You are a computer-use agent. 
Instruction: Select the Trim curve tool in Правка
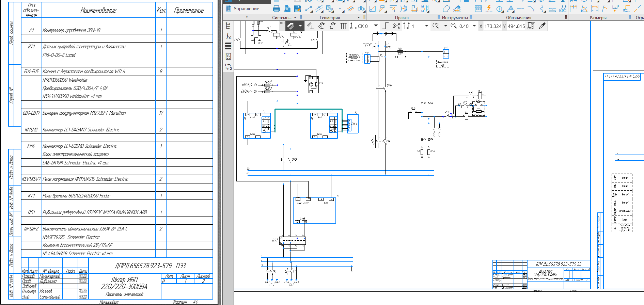pos(393,9)
